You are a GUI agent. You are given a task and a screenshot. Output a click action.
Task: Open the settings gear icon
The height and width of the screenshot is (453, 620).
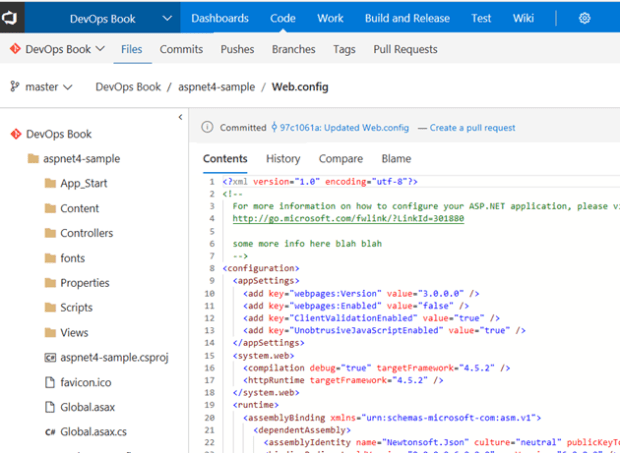585,18
